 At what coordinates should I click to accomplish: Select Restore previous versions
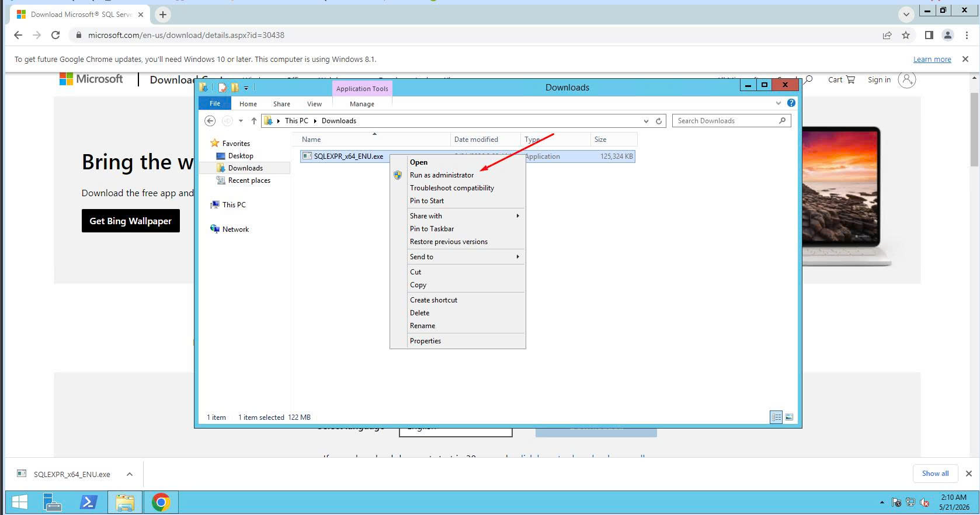click(449, 242)
